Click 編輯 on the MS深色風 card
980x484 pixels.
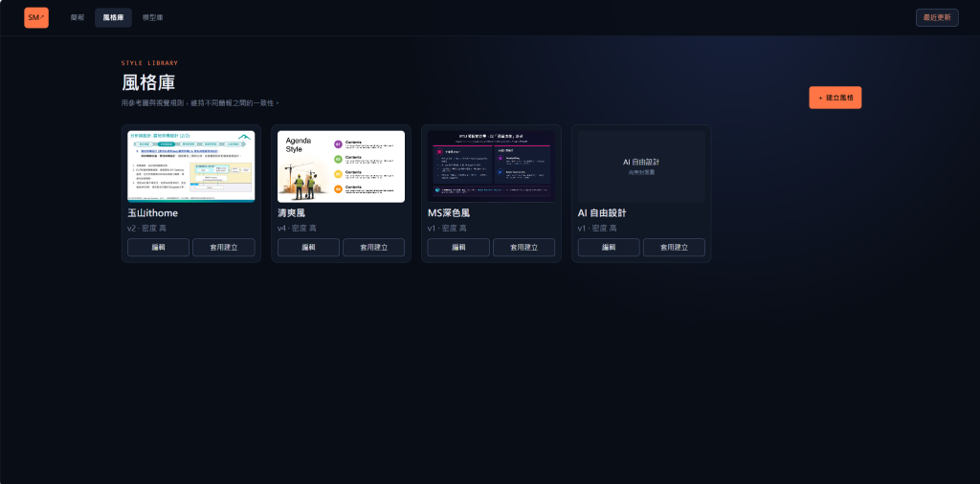(458, 248)
